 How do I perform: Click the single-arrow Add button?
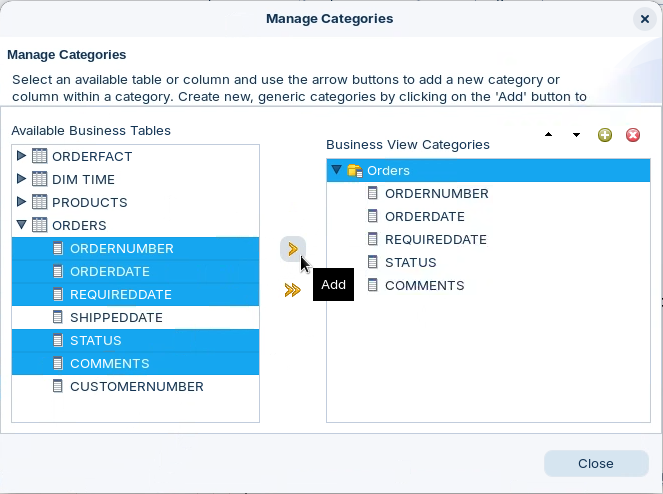click(292, 249)
